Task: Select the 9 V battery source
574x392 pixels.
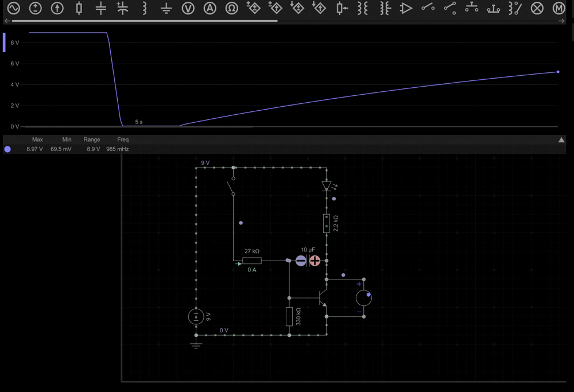Action: tap(196, 316)
